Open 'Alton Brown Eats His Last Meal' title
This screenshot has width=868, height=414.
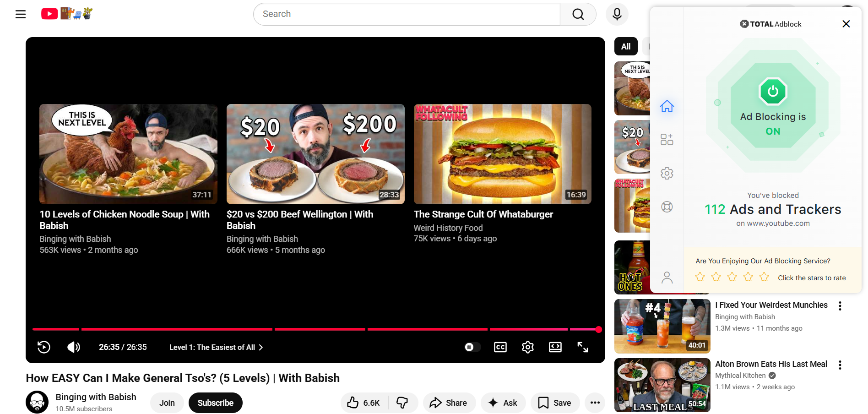(771, 364)
